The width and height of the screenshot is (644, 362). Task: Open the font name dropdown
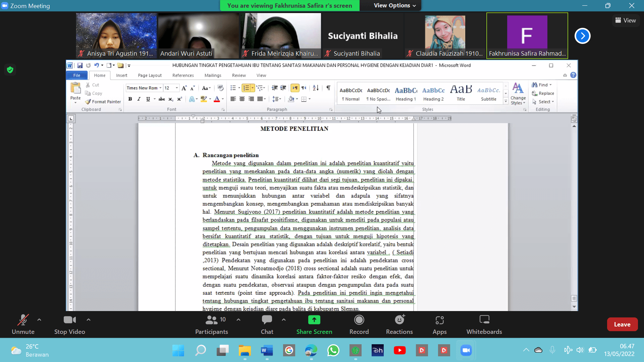click(x=160, y=88)
